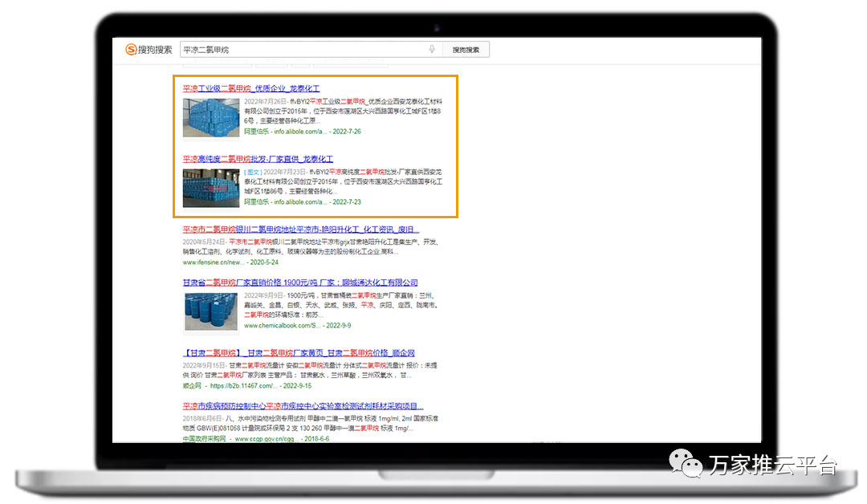Click the 搜狗搜索 search button
Viewport: 867px width, 504px height.
[466, 50]
